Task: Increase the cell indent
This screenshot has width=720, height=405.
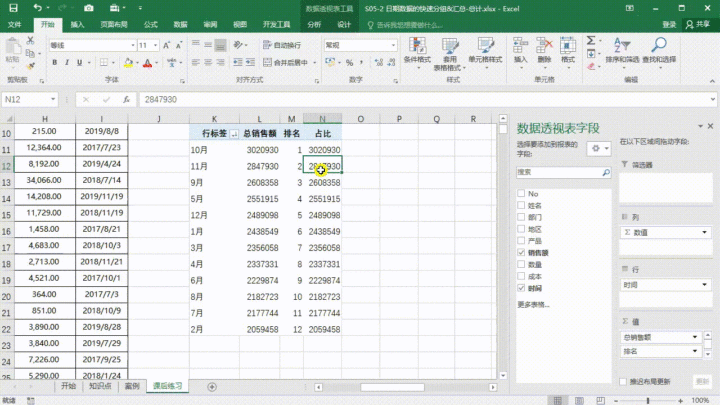Action: (250, 62)
